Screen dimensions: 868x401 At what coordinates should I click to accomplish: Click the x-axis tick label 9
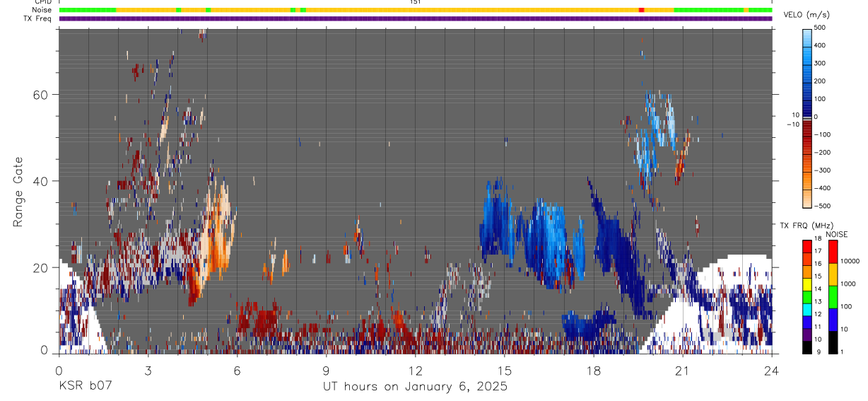pyautogui.click(x=327, y=371)
